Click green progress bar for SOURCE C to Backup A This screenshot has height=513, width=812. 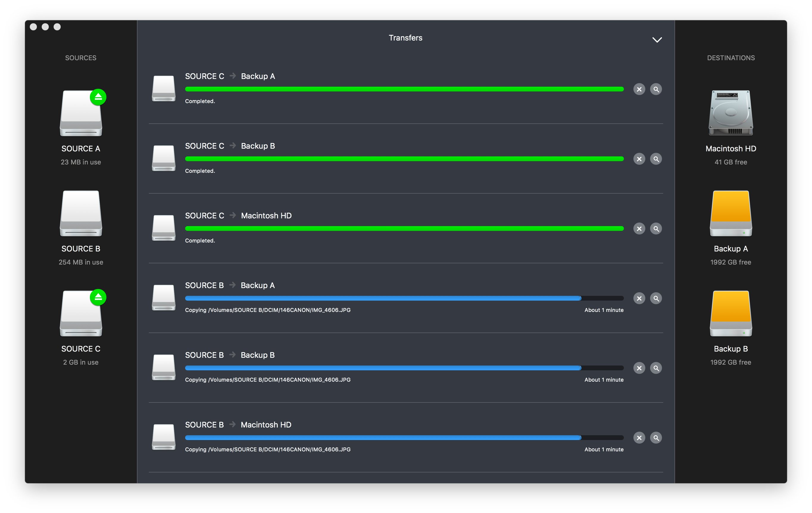pos(404,89)
